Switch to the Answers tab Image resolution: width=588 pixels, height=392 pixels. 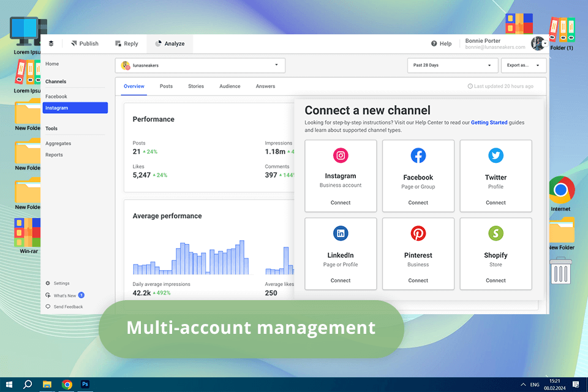pos(265,86)
